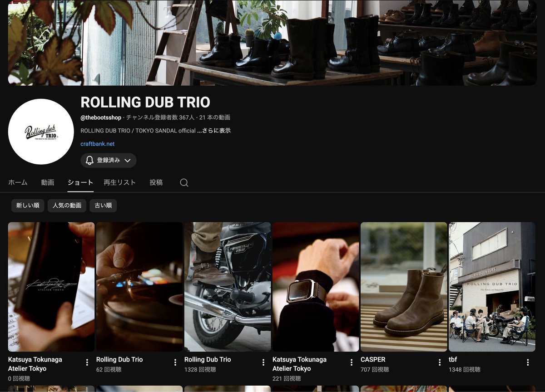
Task: Sort shorts by 人気の動画
Action: pos(67,206)
